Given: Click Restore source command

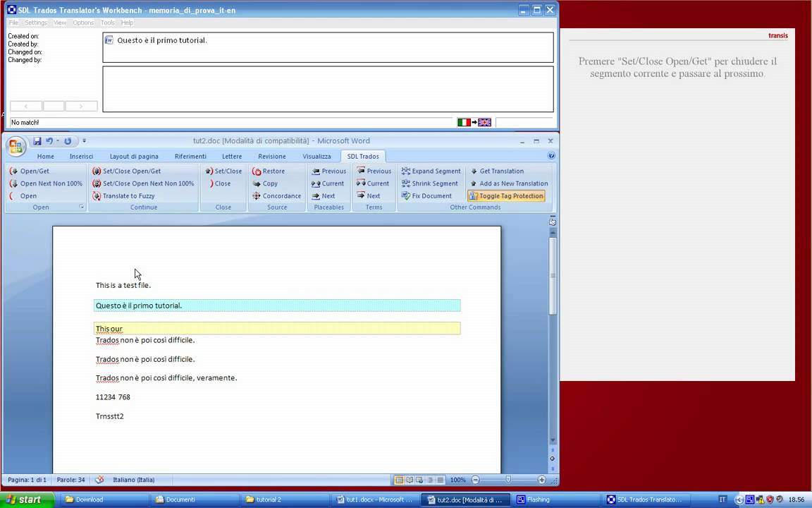Looking at the screenshot, I should [x=269, y=171].
